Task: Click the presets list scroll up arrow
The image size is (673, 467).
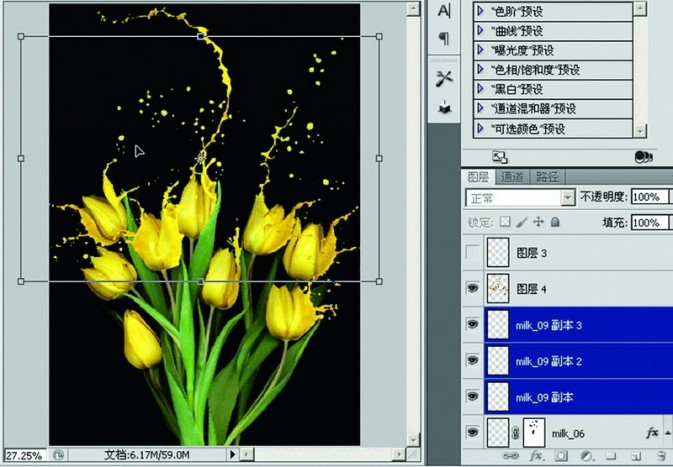Action: 640,9
